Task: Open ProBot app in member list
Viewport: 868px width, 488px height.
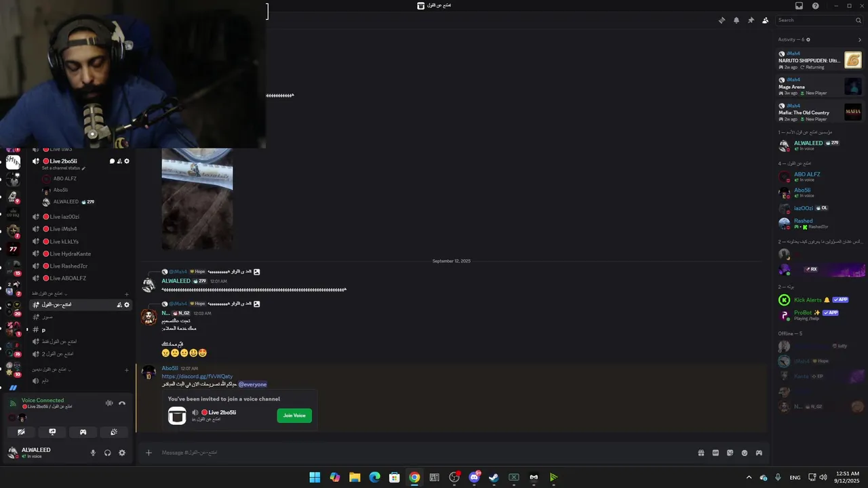Action: click(820, 315)
